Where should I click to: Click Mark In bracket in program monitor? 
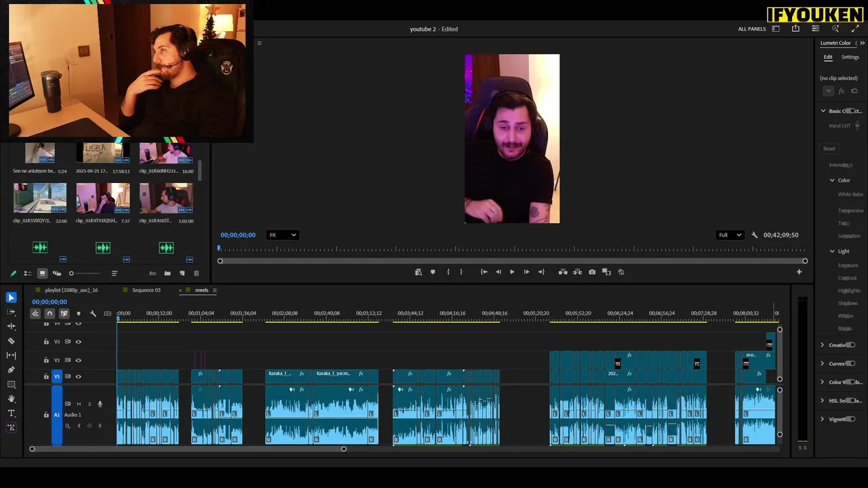[448, 272]
